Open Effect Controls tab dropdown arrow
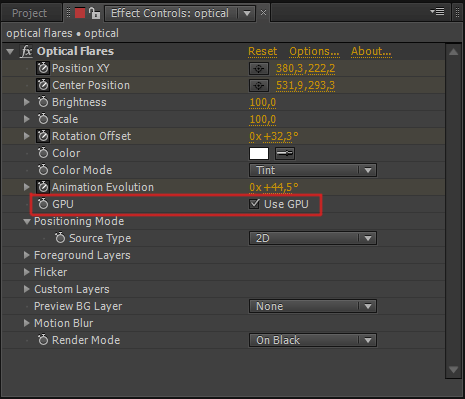465x399 pixels. click(x=247, y=14)
